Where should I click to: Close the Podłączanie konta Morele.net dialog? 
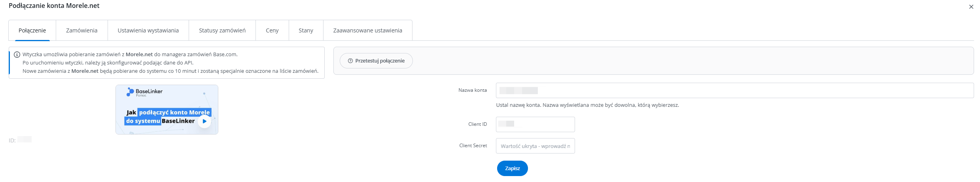point(971,7)
